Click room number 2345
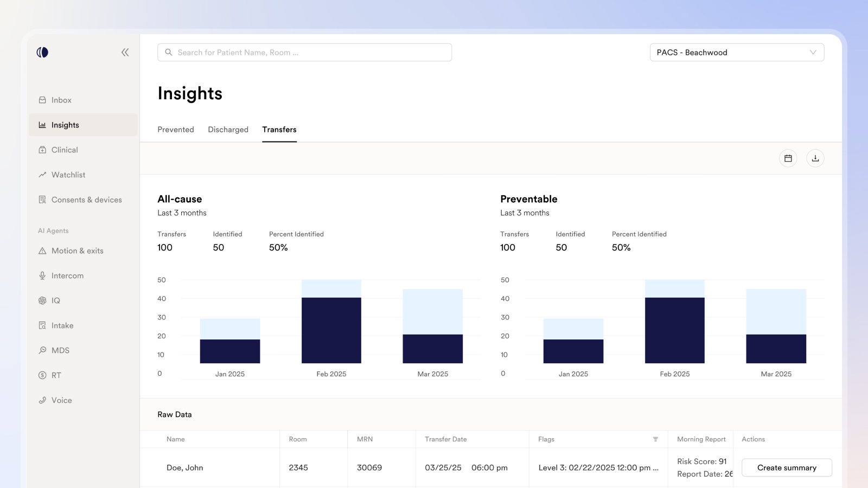Image resolution: width=868 pixels, height=488 pixels. tap(298, 467)
